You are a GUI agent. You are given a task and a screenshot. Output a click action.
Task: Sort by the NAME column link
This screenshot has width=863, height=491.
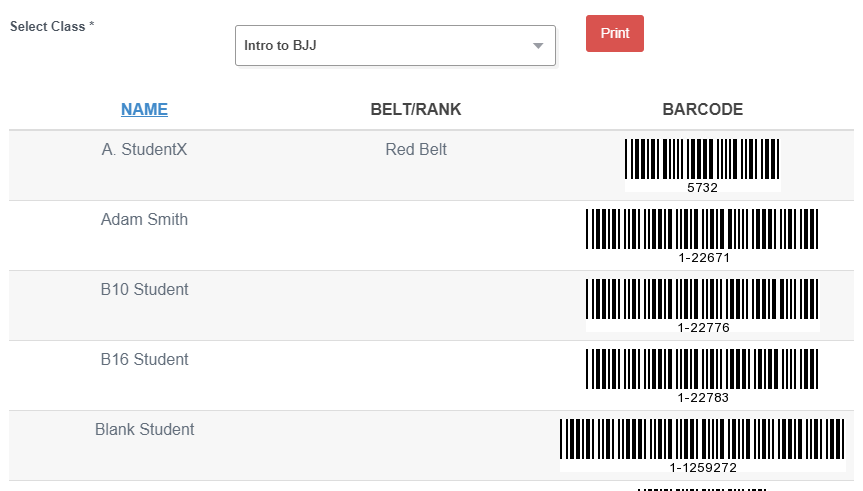click(x=144, y=110)
